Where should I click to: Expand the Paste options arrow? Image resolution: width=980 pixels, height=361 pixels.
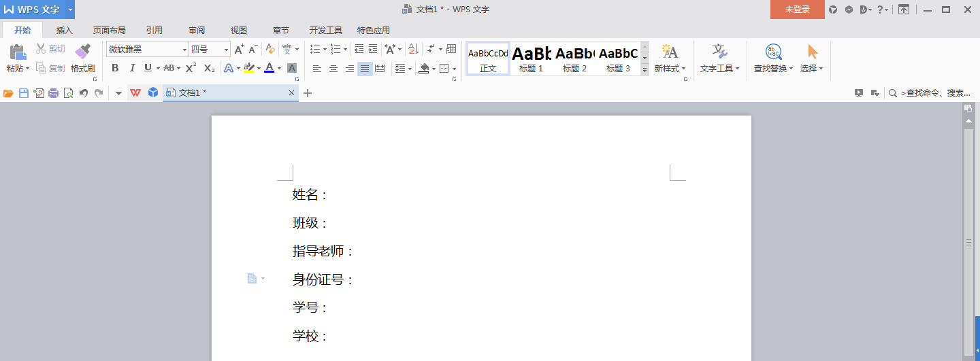tap(27, 69)
